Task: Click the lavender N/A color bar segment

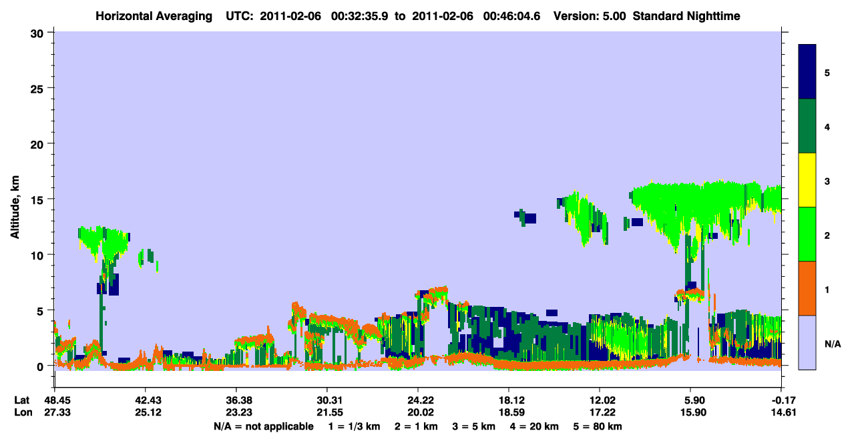Action: click(x=807, y=342)
